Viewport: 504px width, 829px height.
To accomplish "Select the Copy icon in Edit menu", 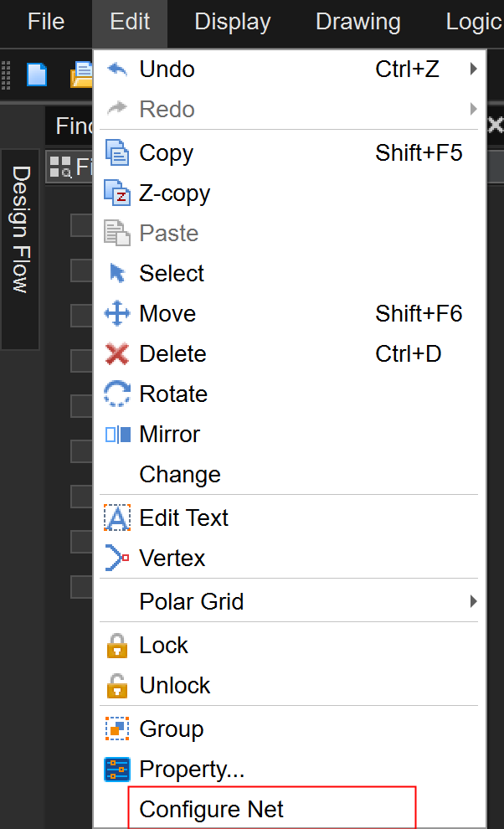I will pos(117,153).
